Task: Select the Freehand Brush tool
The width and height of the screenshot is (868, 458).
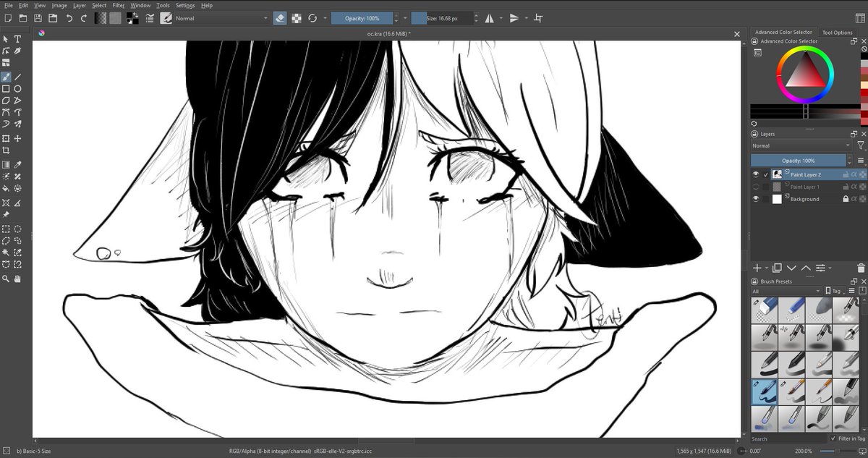Action: [x=6, y=76]
